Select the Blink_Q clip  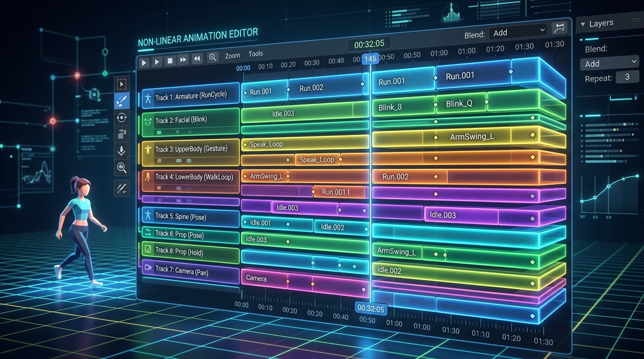[460, 103]
